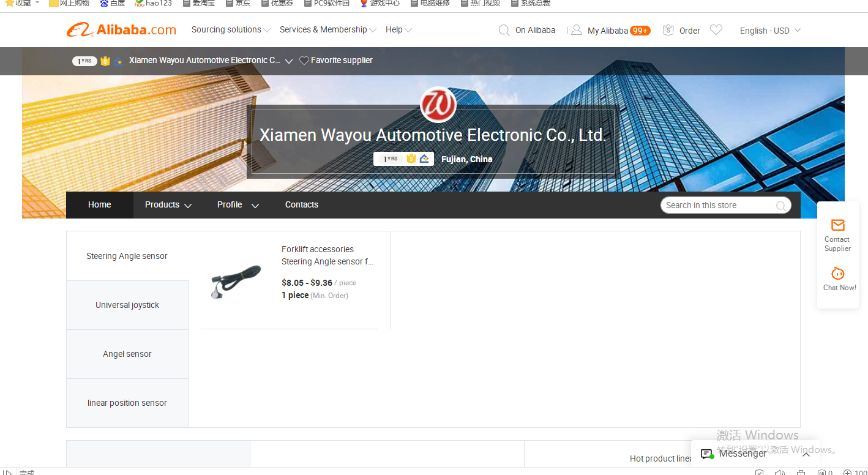Click the red W company logo
The image size is (868, 475).
click(x=438, y=104)
